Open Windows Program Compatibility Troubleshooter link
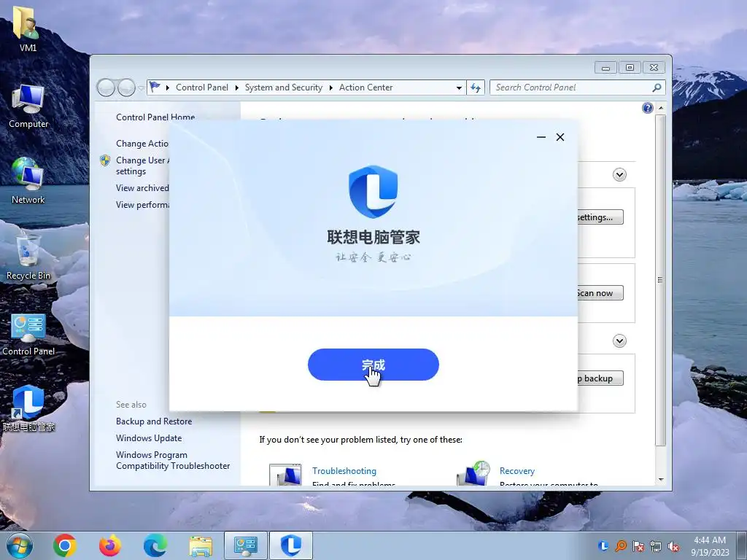The width and height of the screenshot is (747, 560). tap(173, 461)
